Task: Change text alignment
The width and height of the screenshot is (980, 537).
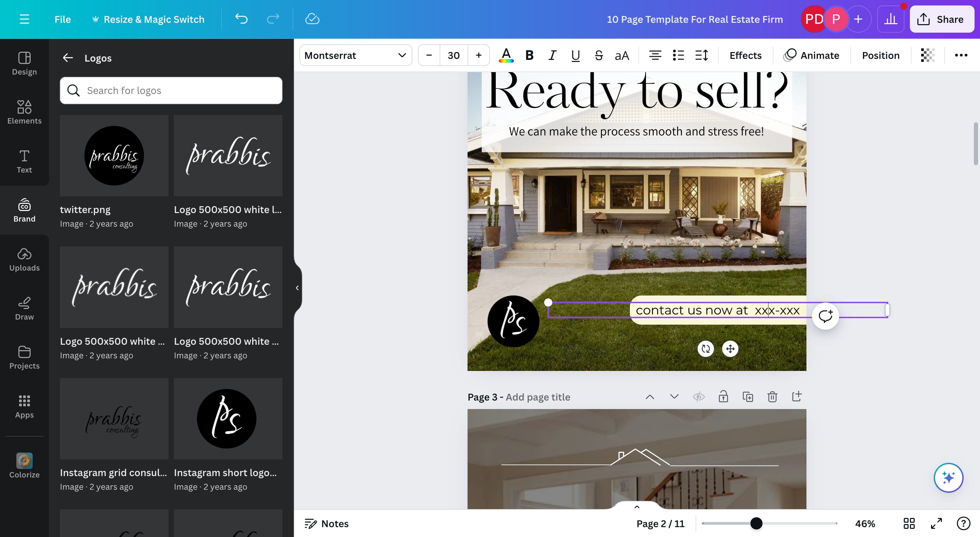Action: click(x=655, y=55)
